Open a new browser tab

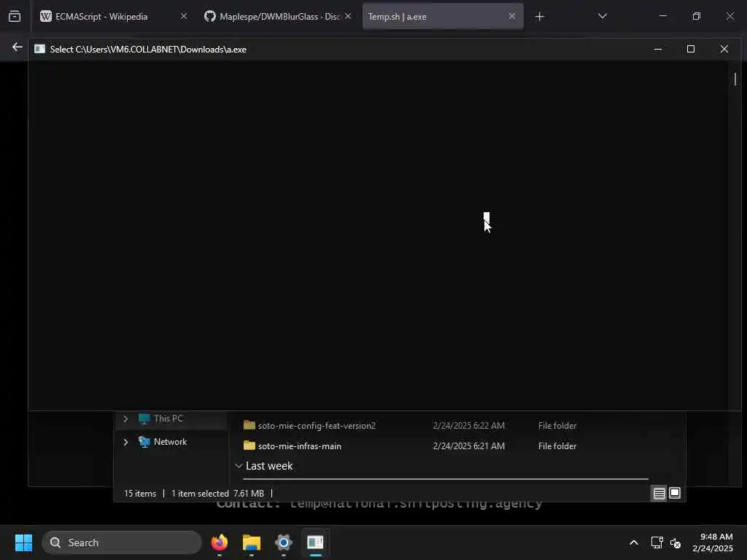pyautogui.click(x=539, y=17)
